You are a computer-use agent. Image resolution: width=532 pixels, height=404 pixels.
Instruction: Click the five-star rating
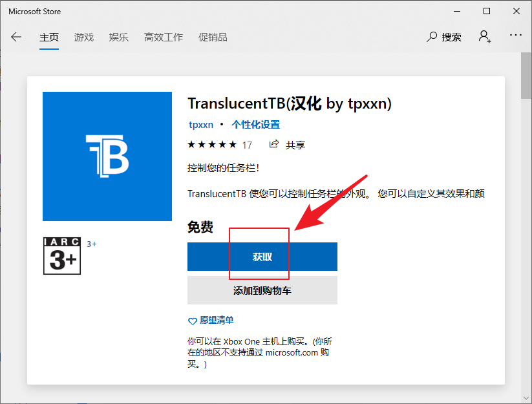pos(212,145)
